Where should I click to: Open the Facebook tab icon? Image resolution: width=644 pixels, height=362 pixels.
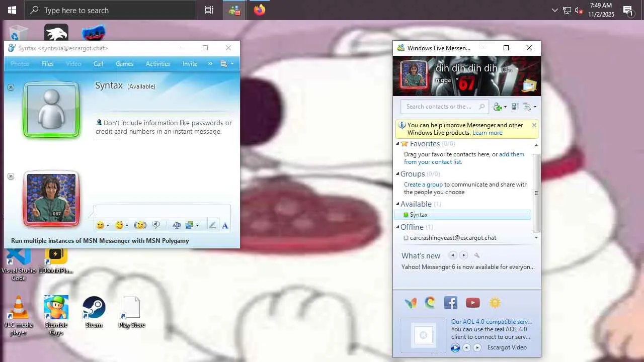click(x=450, y=303)
